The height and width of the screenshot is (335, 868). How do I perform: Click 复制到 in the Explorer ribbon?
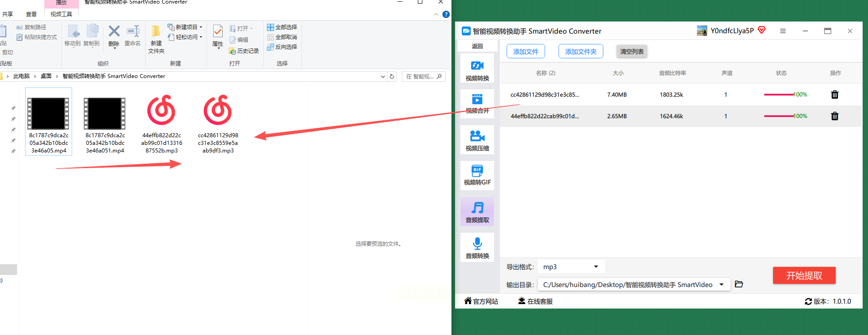coord(91,36)
